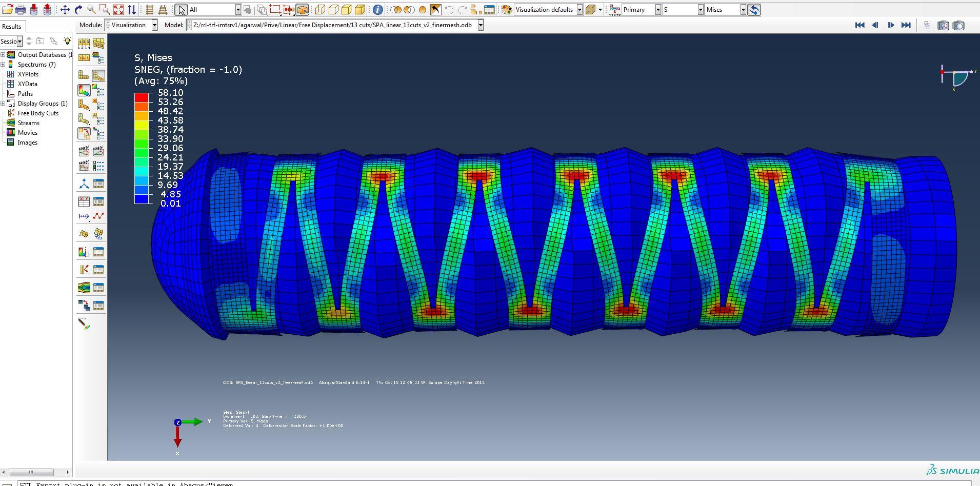Click the Plot Undeformed Shape icon
The image size is (980, 486).
[x=84, y=75]
